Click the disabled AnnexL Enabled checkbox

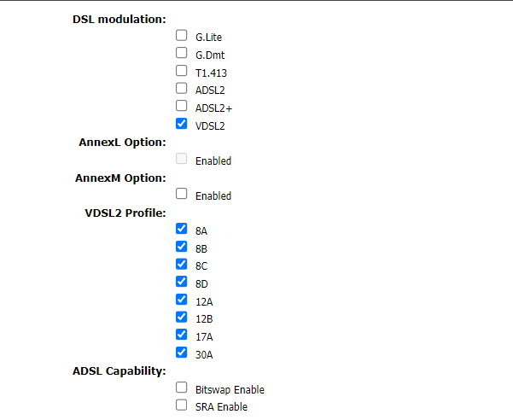(x=181, y=159)
